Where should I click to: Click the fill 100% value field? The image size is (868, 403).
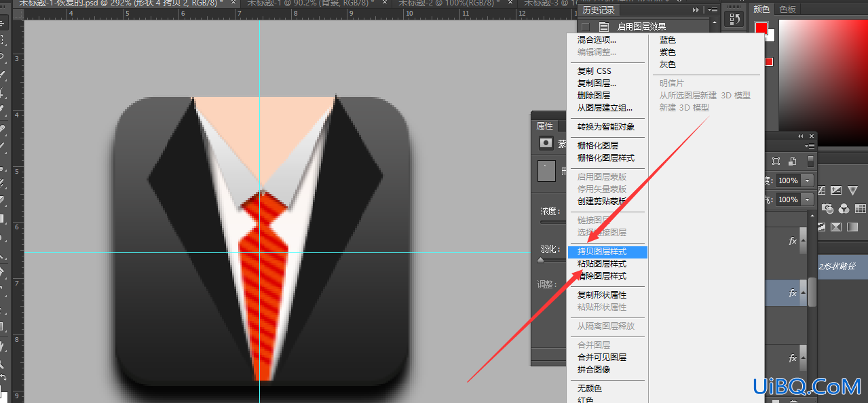tap(789, 200)
